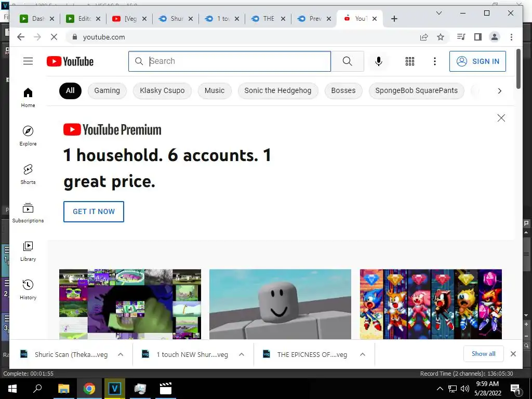Open Chrome's three-dot menu
The width and height of the screenshot is (532, 399).
tap(511, 37)
